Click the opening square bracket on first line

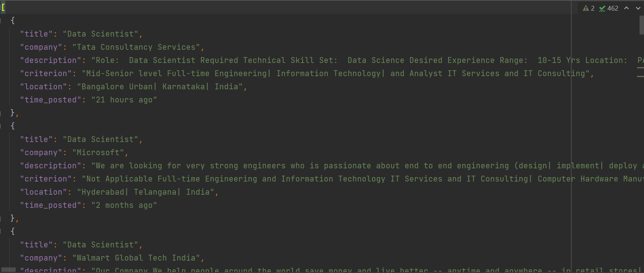3,7
